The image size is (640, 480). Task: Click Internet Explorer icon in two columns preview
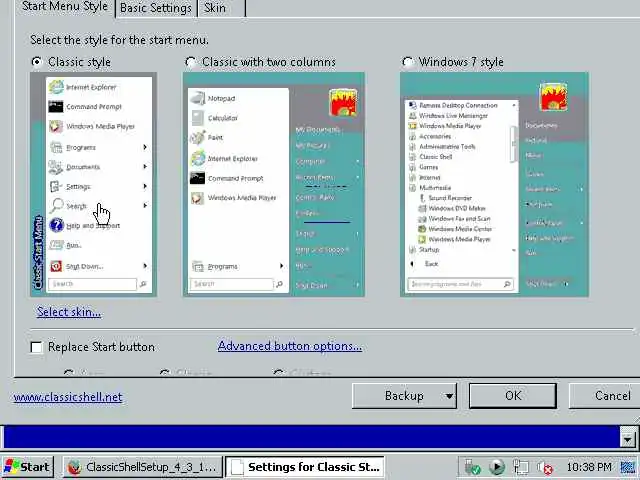coord(198,158)
